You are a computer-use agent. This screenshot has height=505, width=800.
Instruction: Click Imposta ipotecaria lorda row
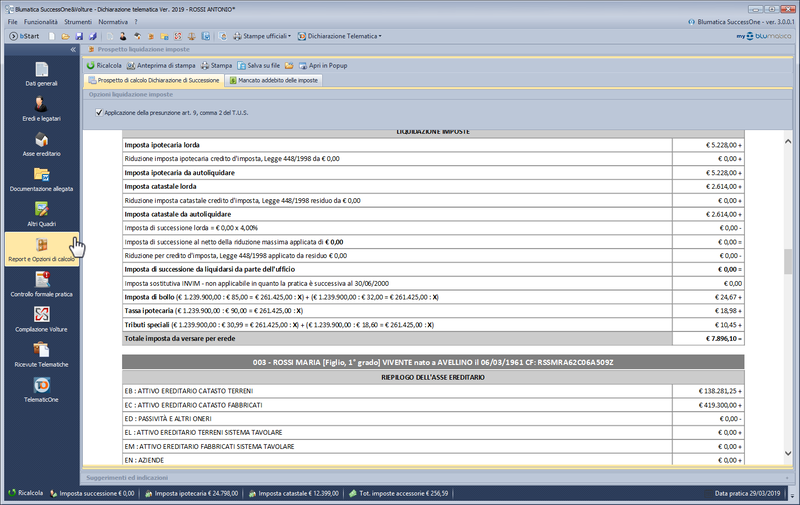click(433, 145)
